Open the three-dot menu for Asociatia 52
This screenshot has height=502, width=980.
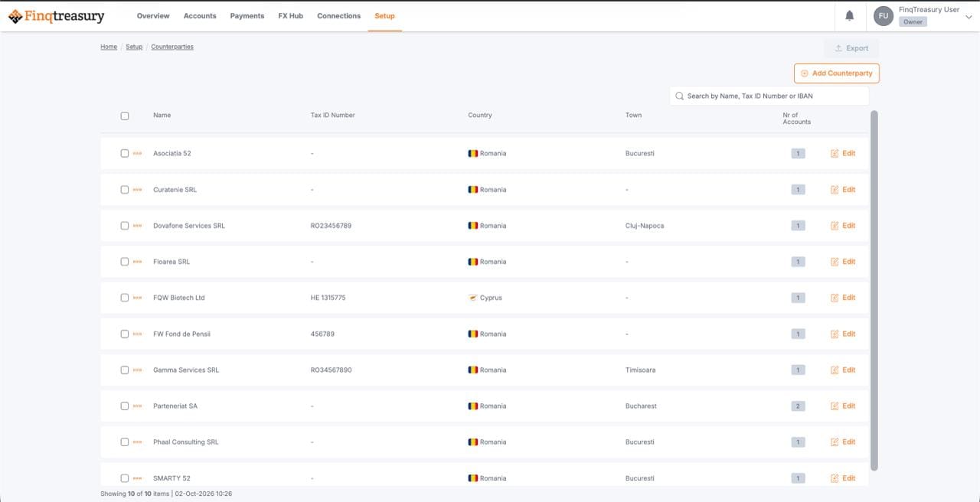click(x=138, y=153)
